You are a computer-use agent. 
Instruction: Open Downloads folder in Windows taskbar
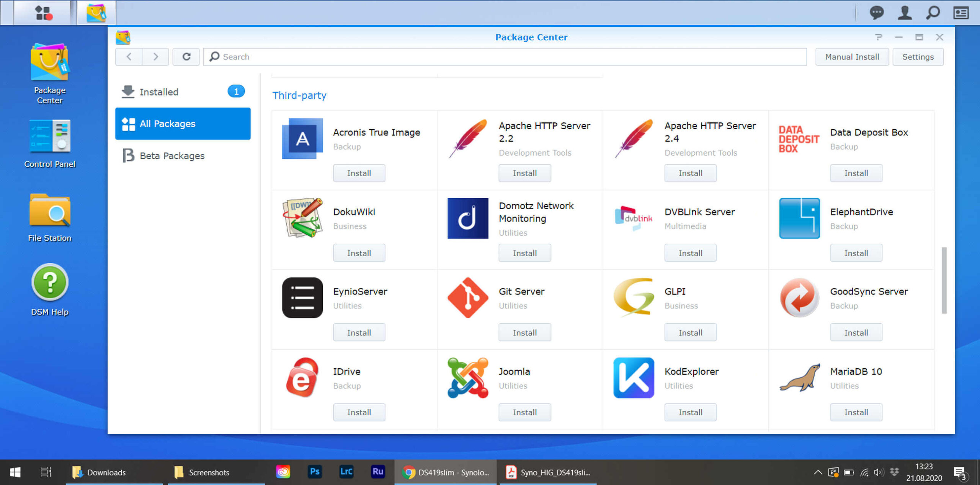(x=114, y=472)
